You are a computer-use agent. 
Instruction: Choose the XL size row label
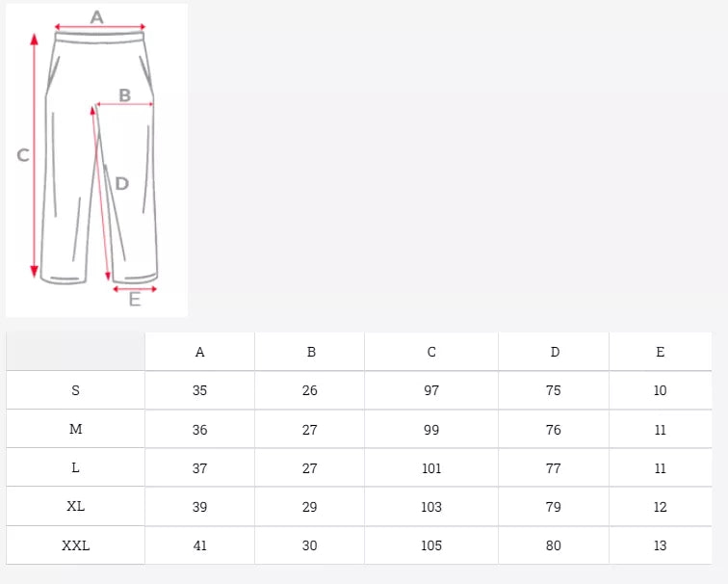76,507
